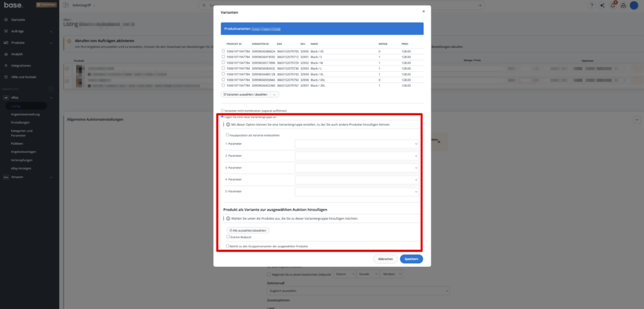The height and width of the screenshot is (309, 644).
Task: Click the eBay marketplace badge icon
Action: [x=6, y=98]
